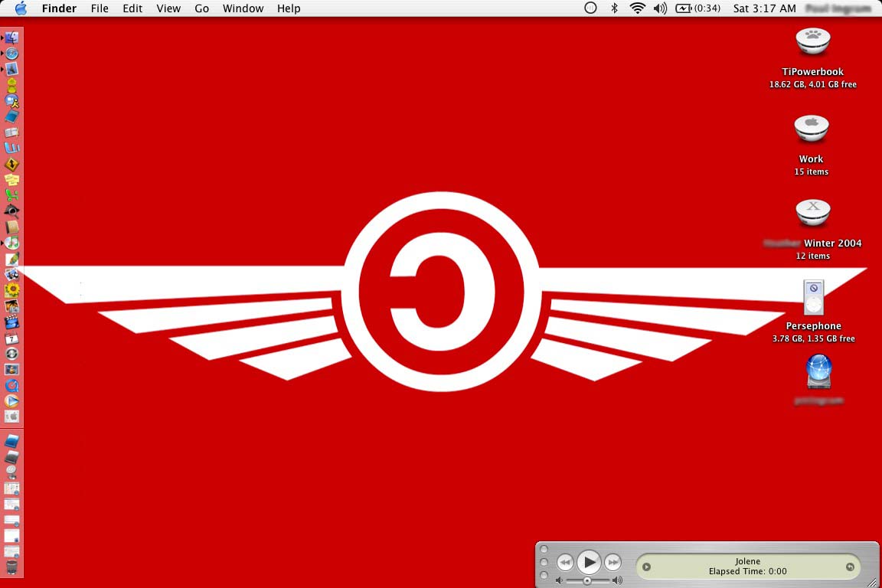The height and width of the screenshot is (588, 882).
Task: Open the volume menu bar icon
Action: pos(661,8)
